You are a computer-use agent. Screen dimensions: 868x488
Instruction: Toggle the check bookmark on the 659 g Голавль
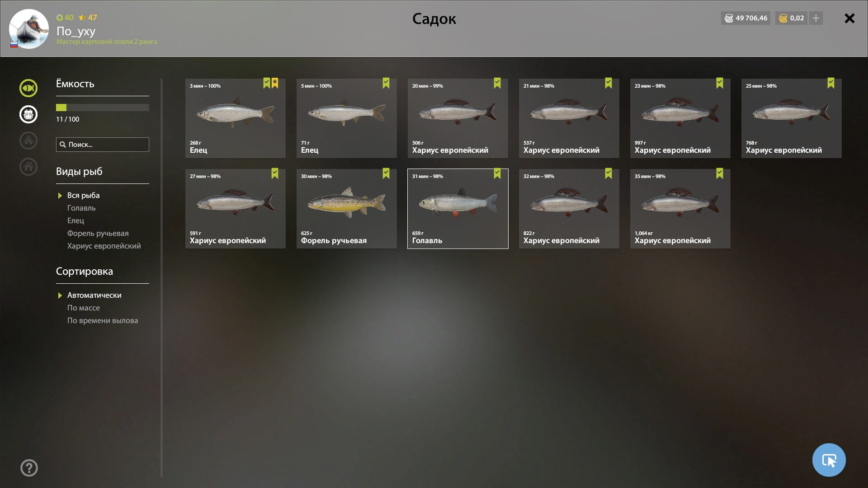point(497,174)
